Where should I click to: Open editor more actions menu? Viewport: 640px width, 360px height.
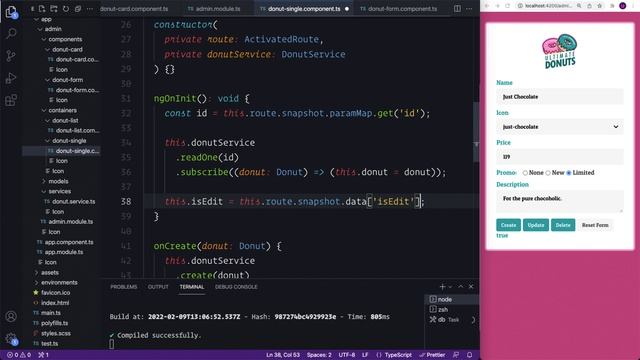coord(469,9)
